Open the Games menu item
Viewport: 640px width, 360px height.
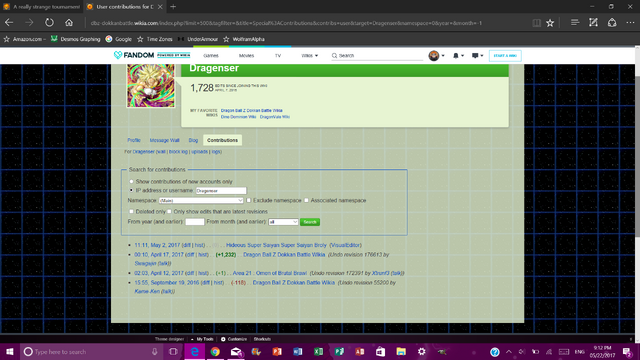click(x=211, y=56)
